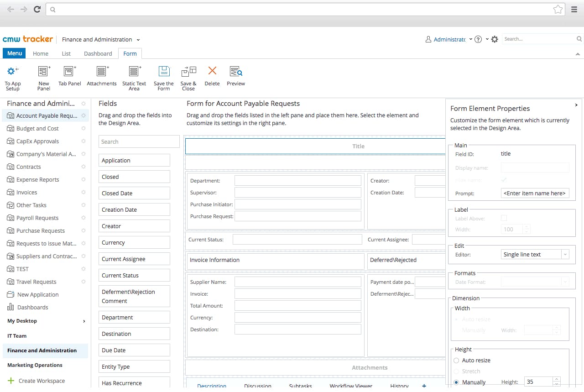Select the Discussion tab in the form
Image resolution: width=584 pixels, height=392 pixels.
[x=258, y=386]
